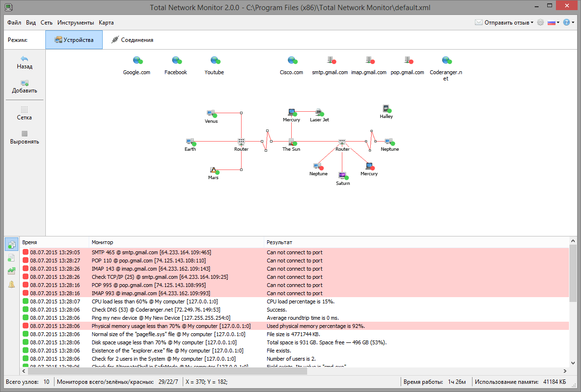
Task: Open the language flag dropdown
Action: point(554,22)
